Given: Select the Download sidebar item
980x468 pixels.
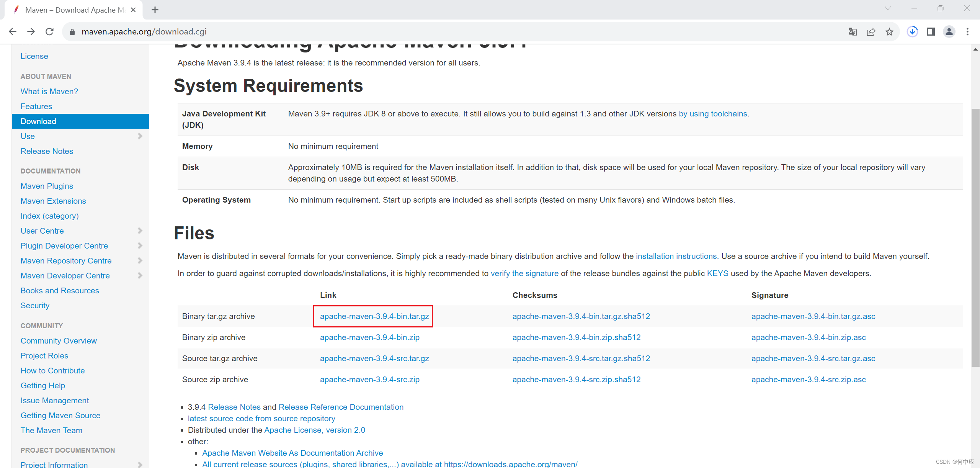Looking at the screenshot, I should coord(80,121).
